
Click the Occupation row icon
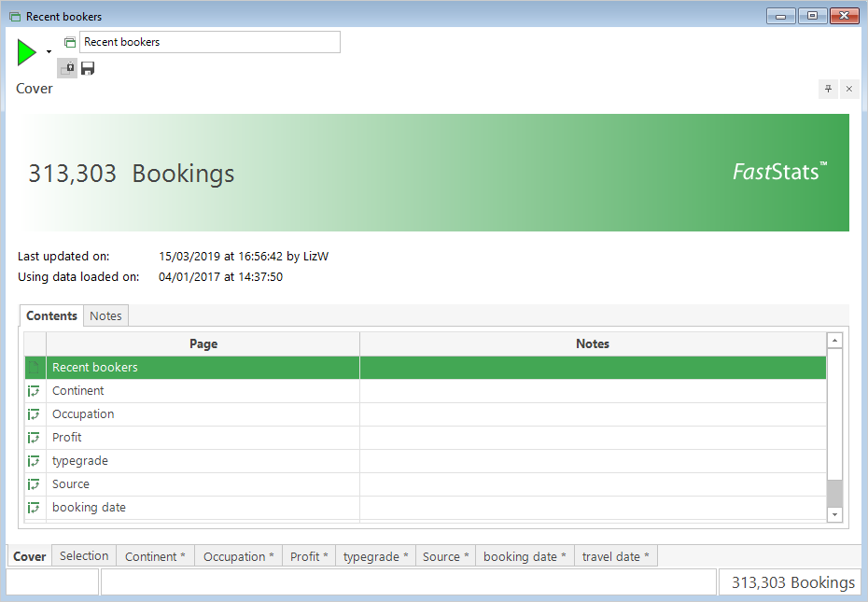34,414
